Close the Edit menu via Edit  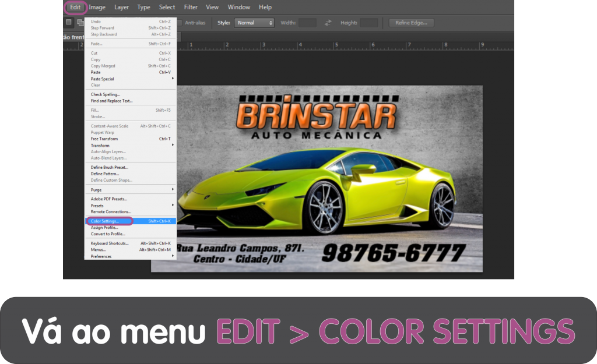[75, 7]
